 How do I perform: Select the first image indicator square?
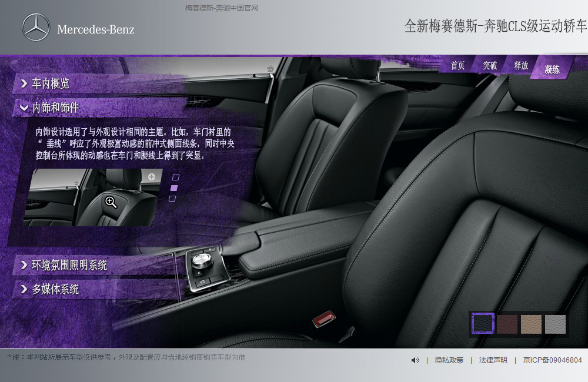click(x=175, y=177)
